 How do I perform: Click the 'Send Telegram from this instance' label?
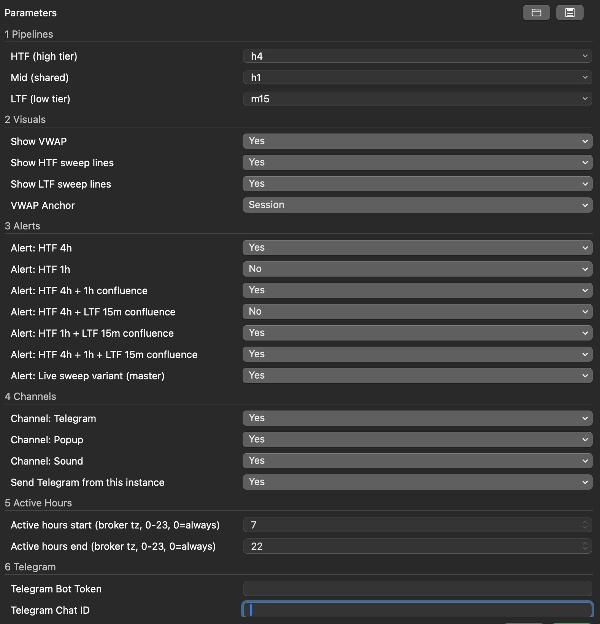coord(88,482)
